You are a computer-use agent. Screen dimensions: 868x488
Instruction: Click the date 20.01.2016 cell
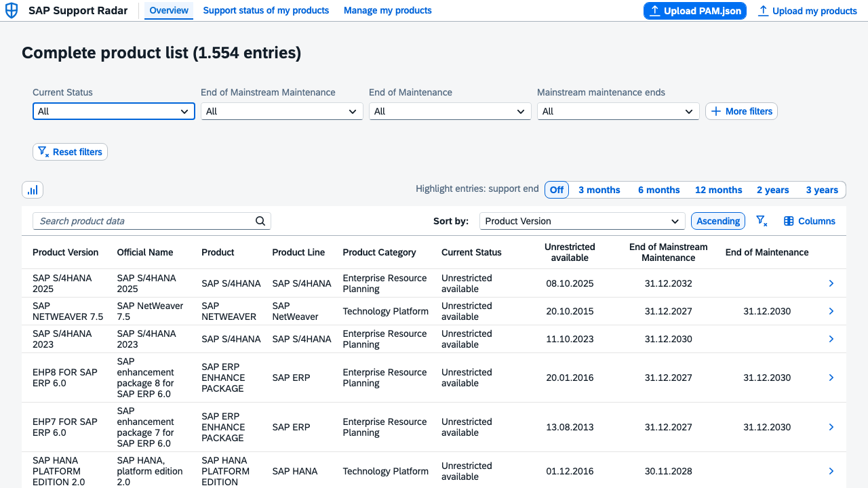[570, 378]
